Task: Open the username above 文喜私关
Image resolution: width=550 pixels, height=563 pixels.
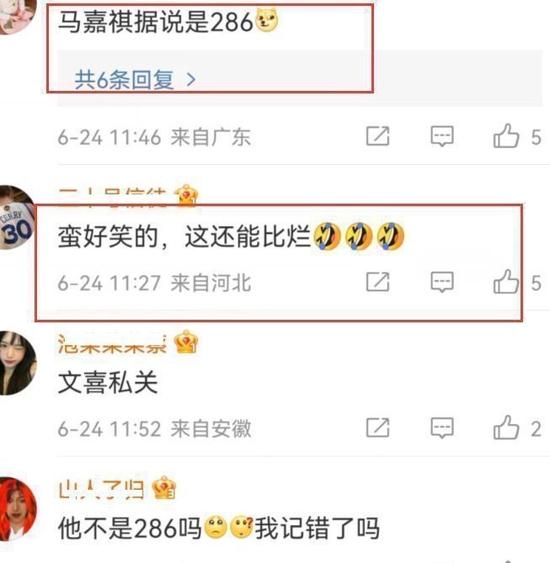Action: pos(112,344)
